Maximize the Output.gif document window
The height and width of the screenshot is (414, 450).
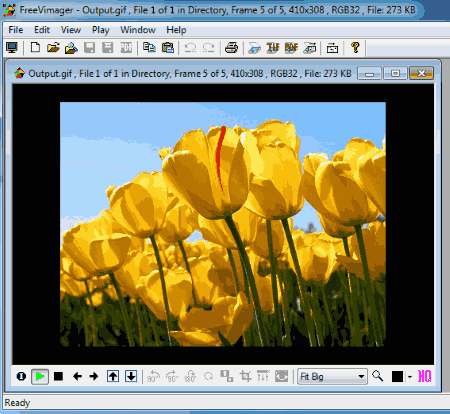(395, 73)
